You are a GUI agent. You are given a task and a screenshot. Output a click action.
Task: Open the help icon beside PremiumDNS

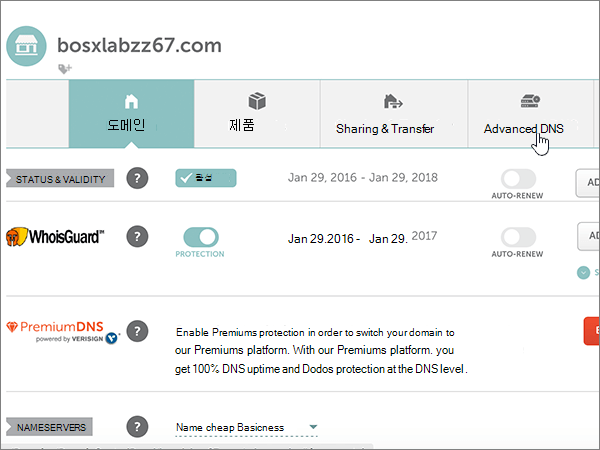pos(137,331)
